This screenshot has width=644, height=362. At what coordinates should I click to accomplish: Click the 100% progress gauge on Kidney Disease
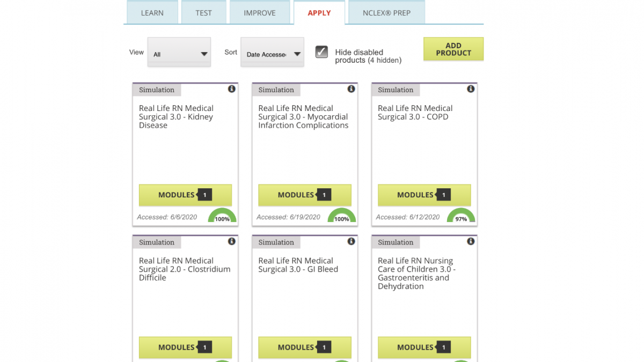coord(222,216)
